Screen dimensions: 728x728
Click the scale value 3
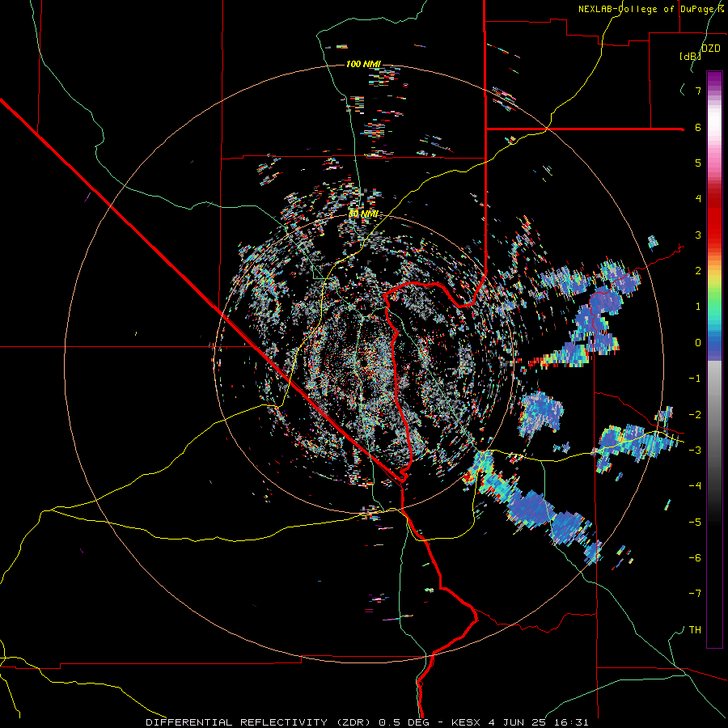[x=698, y=235]
